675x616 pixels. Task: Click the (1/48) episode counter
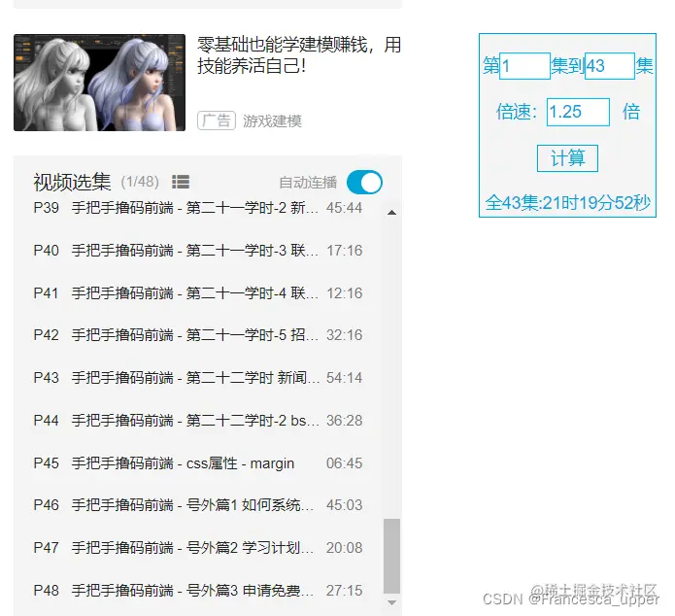tap(140, 182)
